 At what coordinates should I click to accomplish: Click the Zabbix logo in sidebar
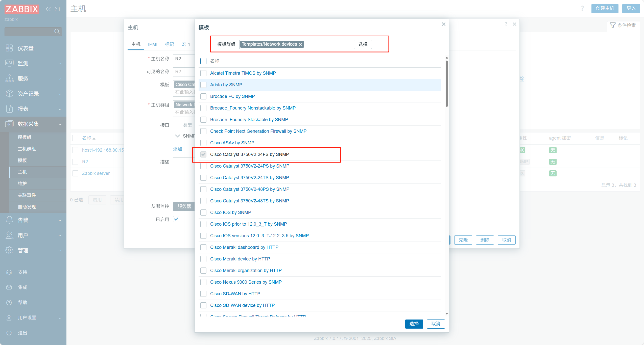[x=22, y=9]
